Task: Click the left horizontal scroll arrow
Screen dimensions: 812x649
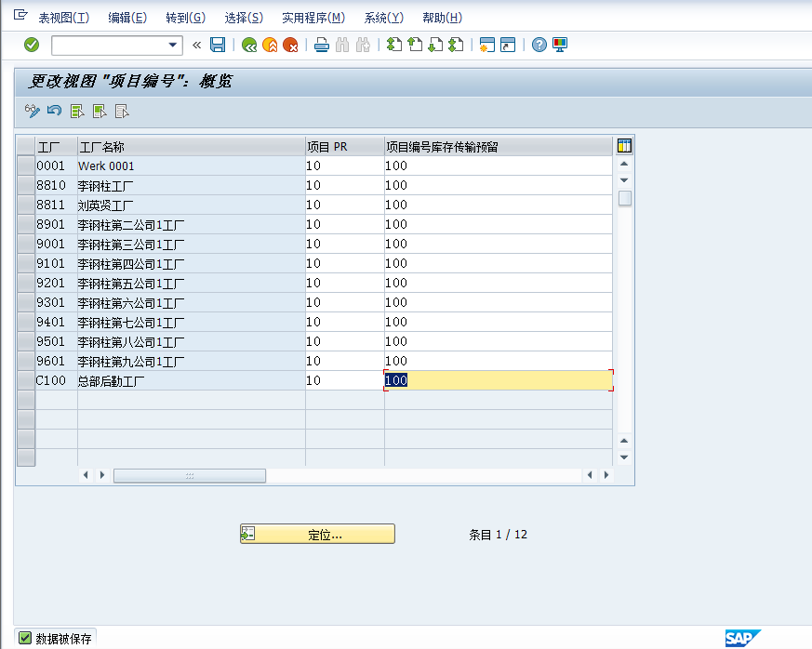Action: pyautogui.click(x=86, y=475)
